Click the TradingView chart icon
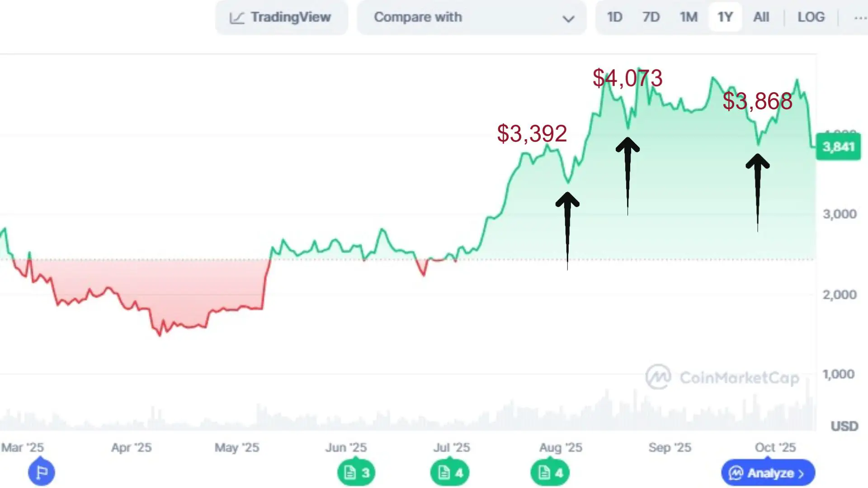Viewport: 868px width, 488px height. pyautogui.click(x=238, y=17)
